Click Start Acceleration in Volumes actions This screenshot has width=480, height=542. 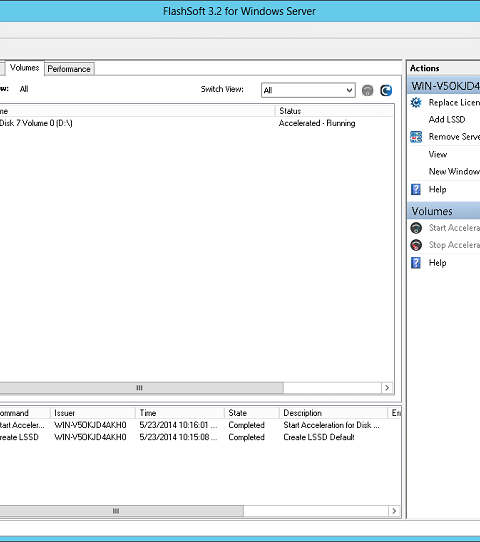[454, 228]
